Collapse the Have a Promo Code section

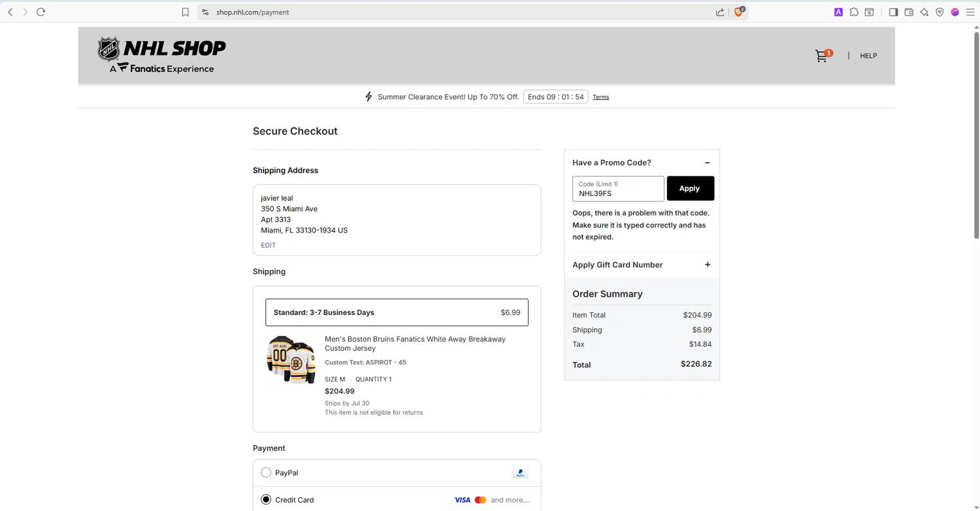(x=707, y=163)
